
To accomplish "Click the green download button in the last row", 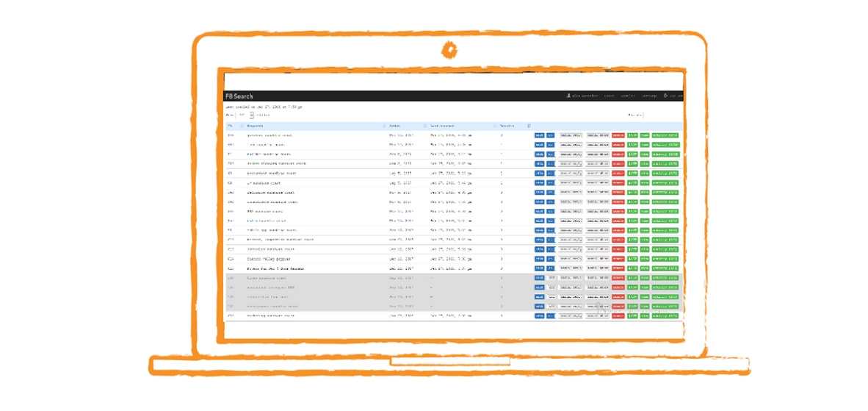I will click(x=632, y=315).
